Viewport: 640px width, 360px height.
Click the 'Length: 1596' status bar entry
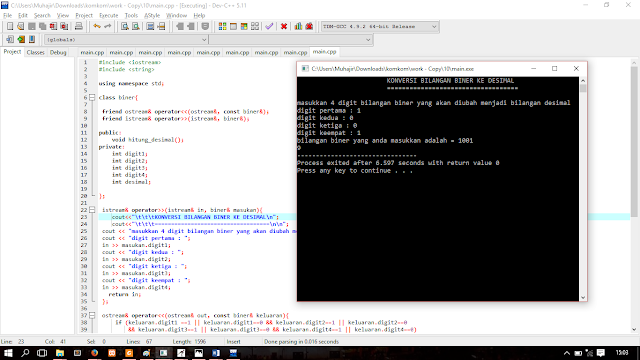[189, 342]
